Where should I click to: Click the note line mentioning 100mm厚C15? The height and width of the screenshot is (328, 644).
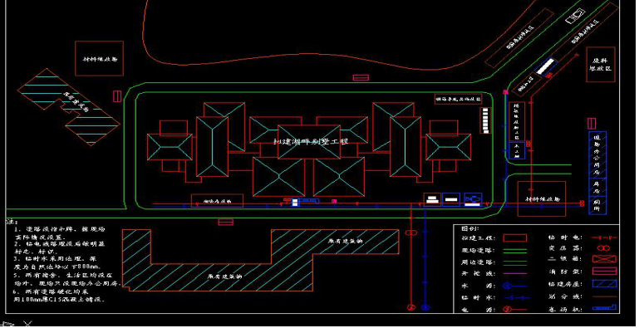point(58,299)
